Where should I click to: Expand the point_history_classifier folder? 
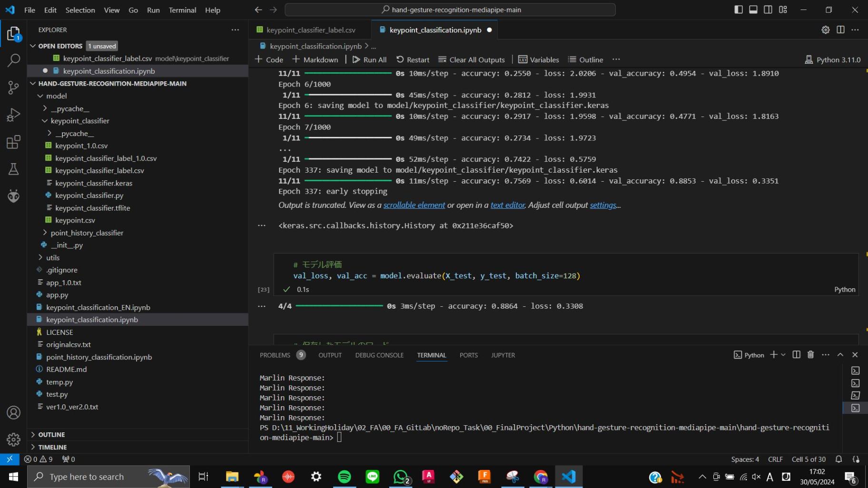45,233
